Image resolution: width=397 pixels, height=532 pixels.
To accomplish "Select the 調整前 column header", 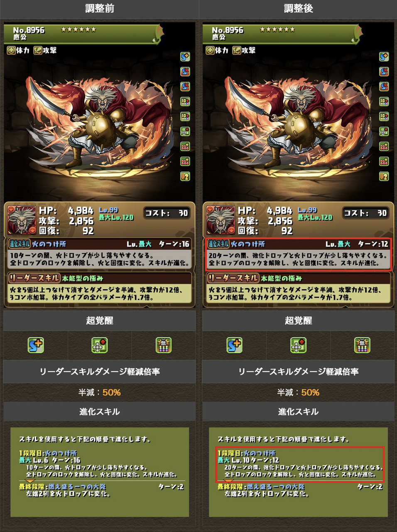I will pyautogui.click(x=100, y=8).
